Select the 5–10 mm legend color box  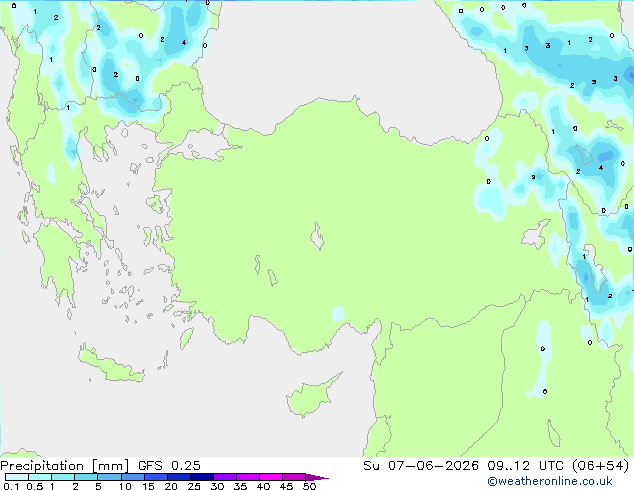click(109, 477)
